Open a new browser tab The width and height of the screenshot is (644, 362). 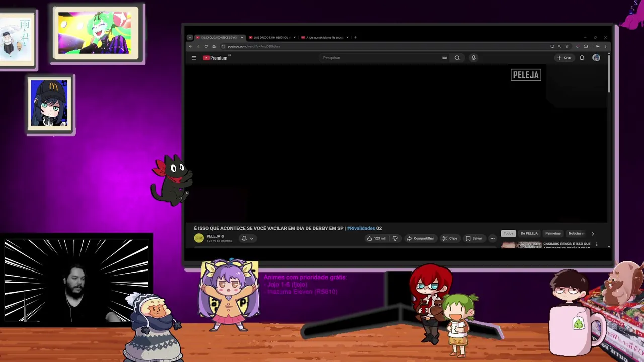point(355,37)
